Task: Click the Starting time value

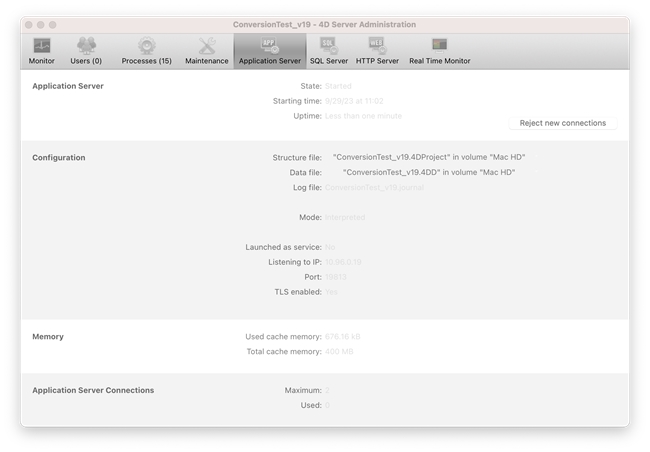Action: pyautogui.click(x=353, y=101)
